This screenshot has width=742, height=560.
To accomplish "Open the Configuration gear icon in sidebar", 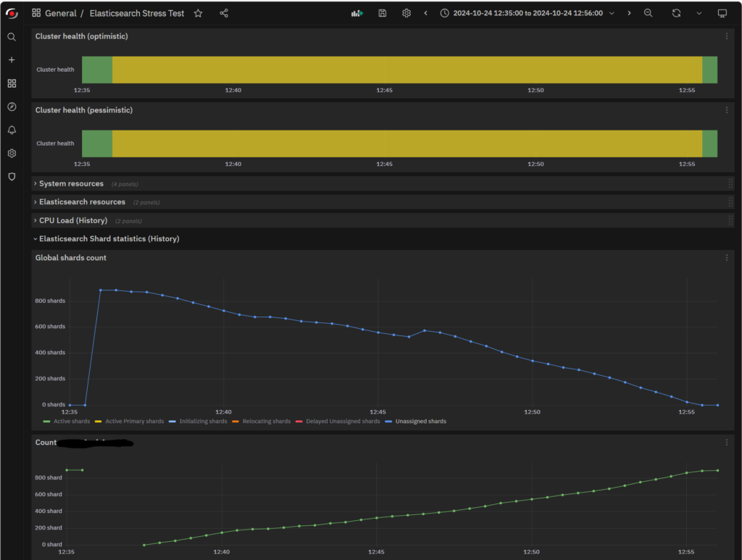I will click(x=12, y=154).
